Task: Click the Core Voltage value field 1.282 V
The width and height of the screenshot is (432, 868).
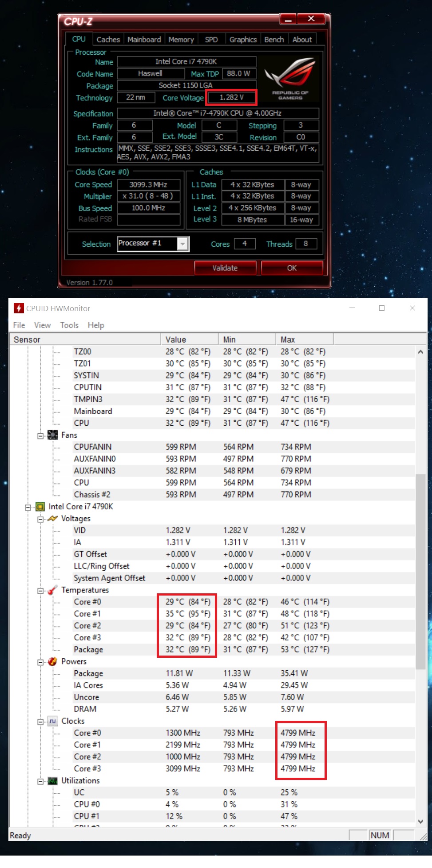Action: point(232,97)
